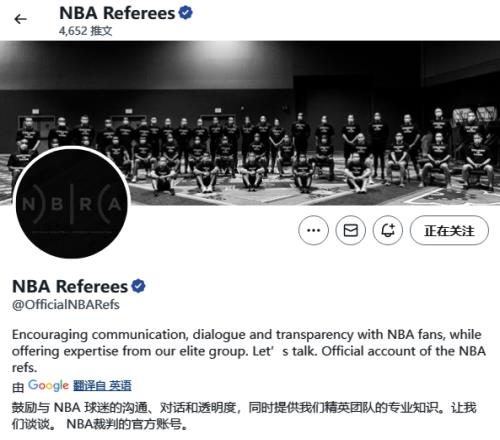Open the round NBRA profile avatar

(71, 202)
